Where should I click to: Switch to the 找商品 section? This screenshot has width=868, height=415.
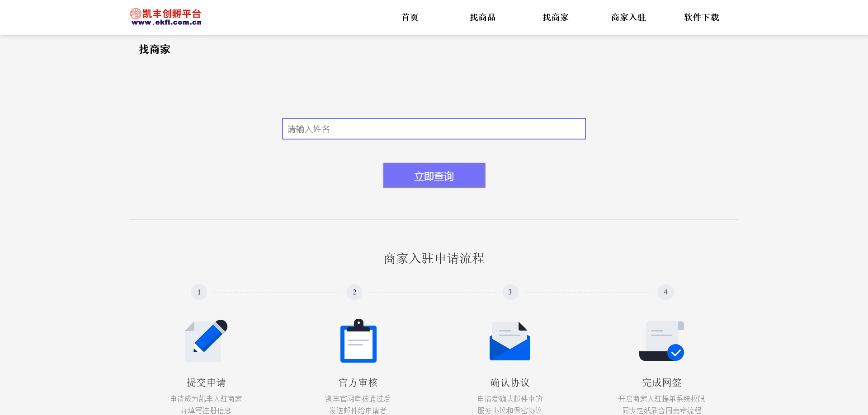[x=482, y=17]
